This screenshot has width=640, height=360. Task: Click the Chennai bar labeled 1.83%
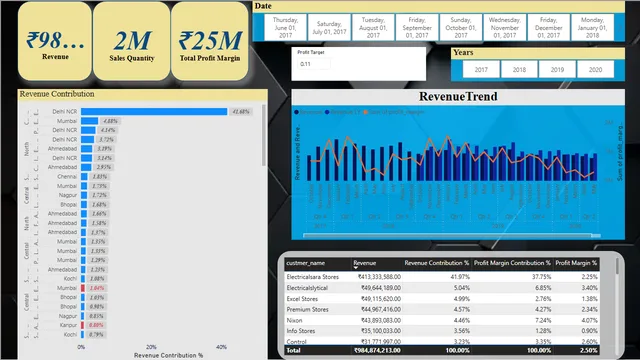pos(84,177)
